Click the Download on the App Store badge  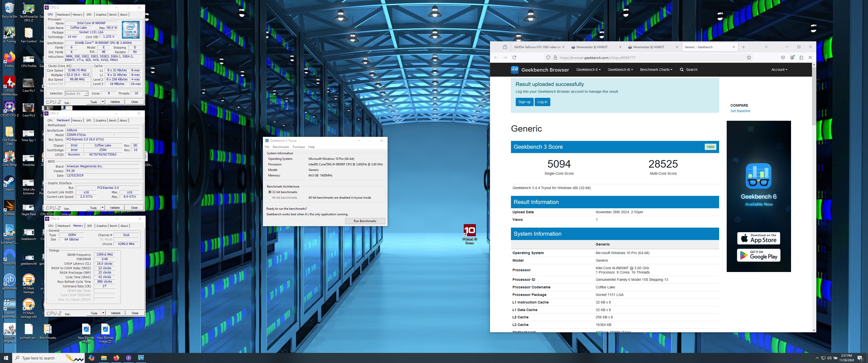pos(758,238)
